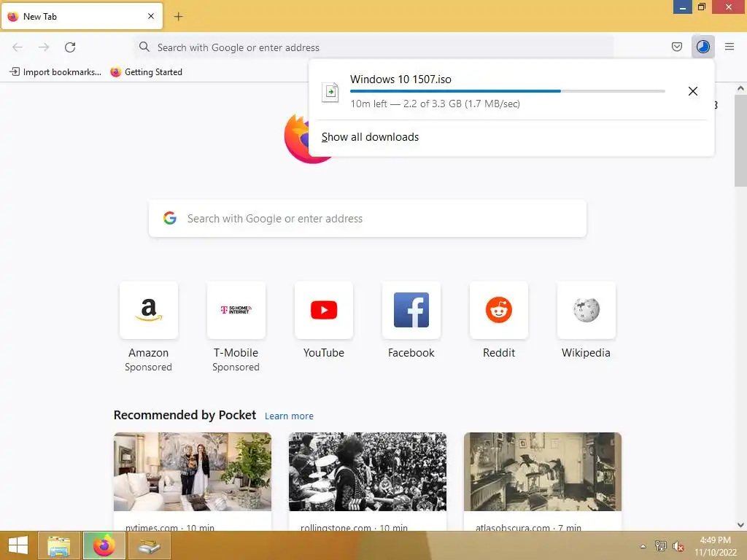The image size is (747, 560).
Task: Click the Firefox icon on New Tab tab
Action: [13, 16]
